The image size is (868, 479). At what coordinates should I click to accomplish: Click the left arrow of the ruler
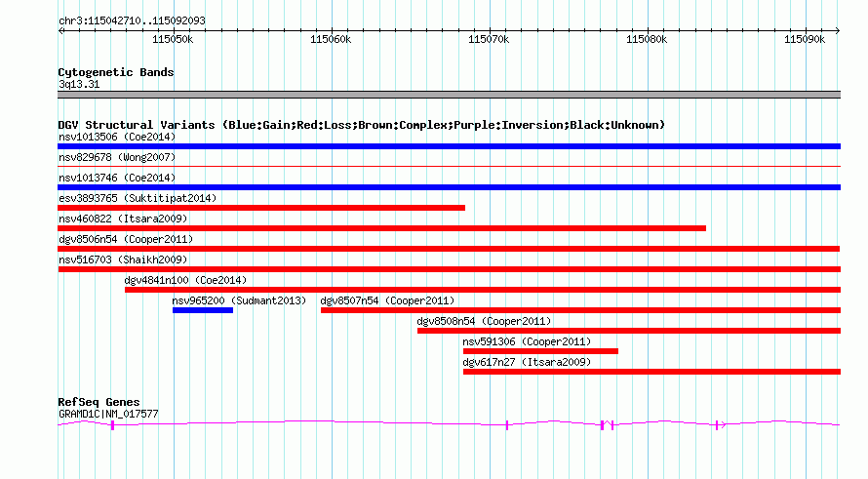pyautogui.click(x=61, y=30)
